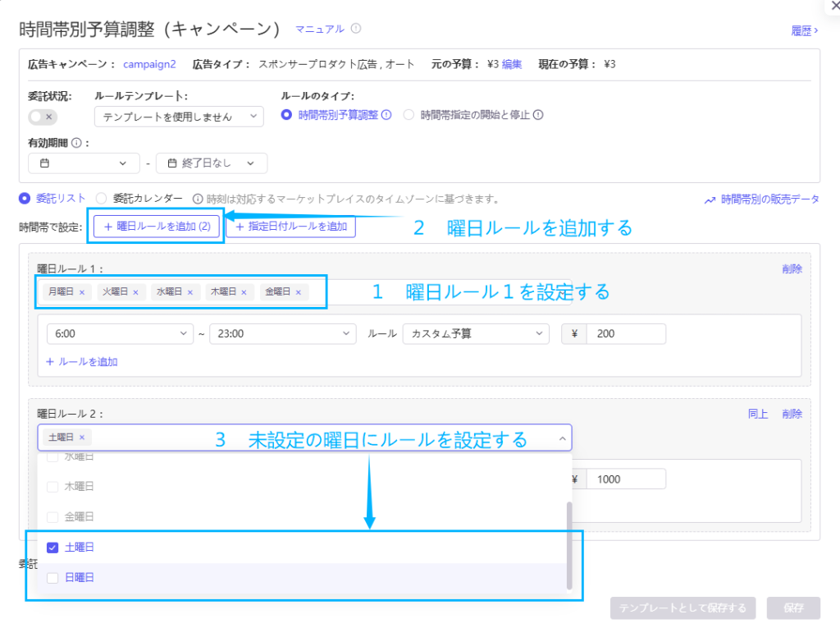
Task: Open the 23:00 end time dropdown
Action: click(283, 333)
